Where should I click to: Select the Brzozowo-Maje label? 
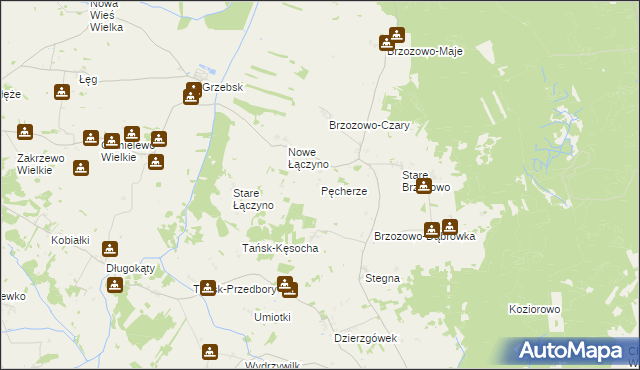pos(424,51)
